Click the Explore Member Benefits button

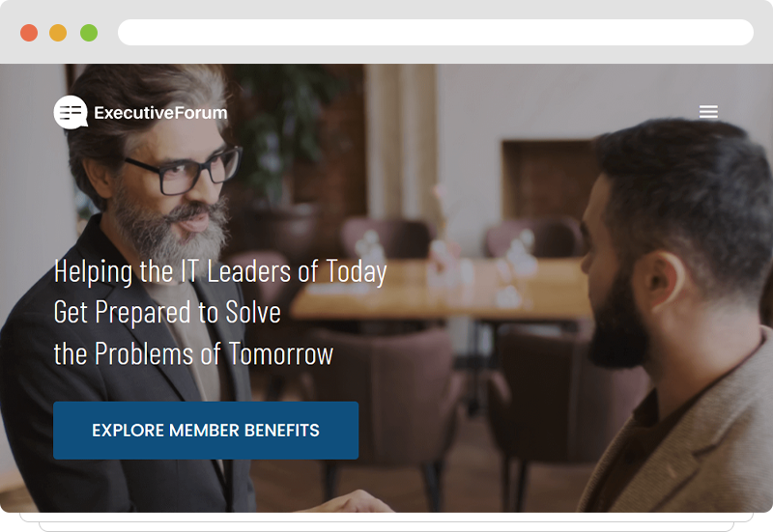click(x=206, y=430)
